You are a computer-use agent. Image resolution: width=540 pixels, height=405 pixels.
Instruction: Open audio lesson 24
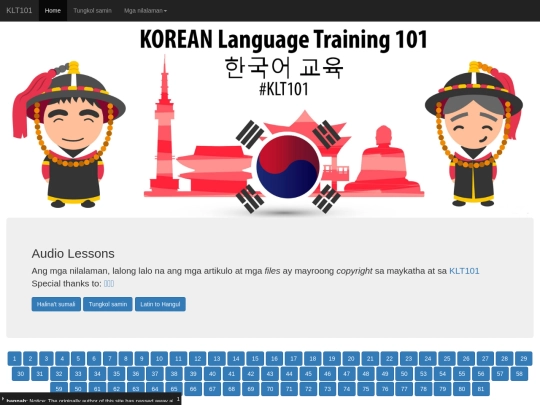428,359
